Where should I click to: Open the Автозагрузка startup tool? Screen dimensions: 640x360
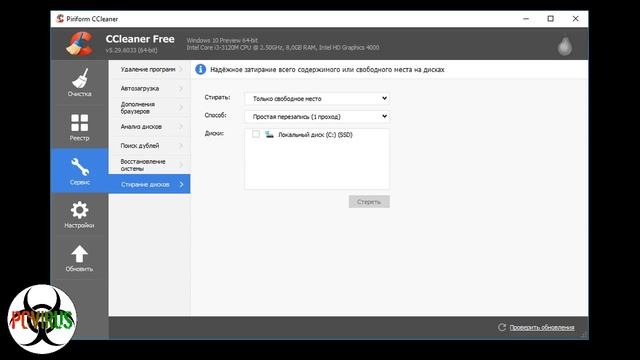click(149, 88)
